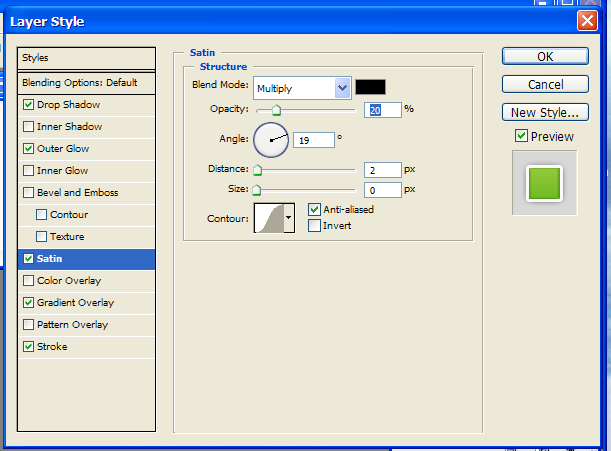The image size is (611, 451).
Task: Toggle the Preview checkbox
Action: [x=521, y=136]
